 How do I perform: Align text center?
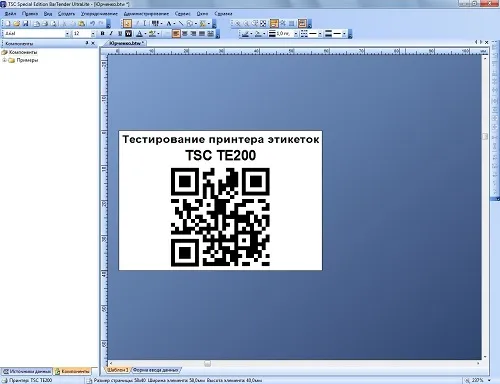coord(185,33)
